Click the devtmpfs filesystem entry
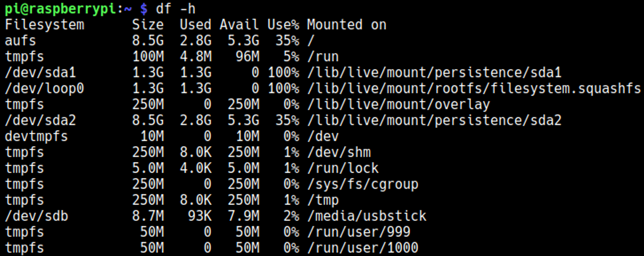The width and height of the screenshot is (644, 256). pyautogui.click(x=36, y=136)
